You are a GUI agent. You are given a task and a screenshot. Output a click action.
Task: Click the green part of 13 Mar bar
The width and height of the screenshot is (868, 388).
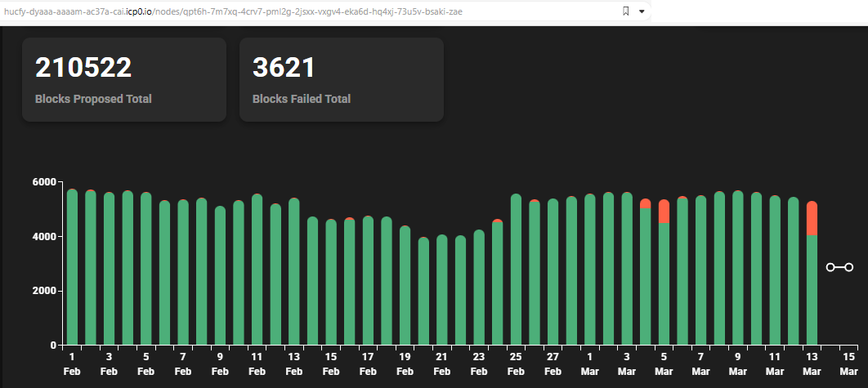pos(812,290)
